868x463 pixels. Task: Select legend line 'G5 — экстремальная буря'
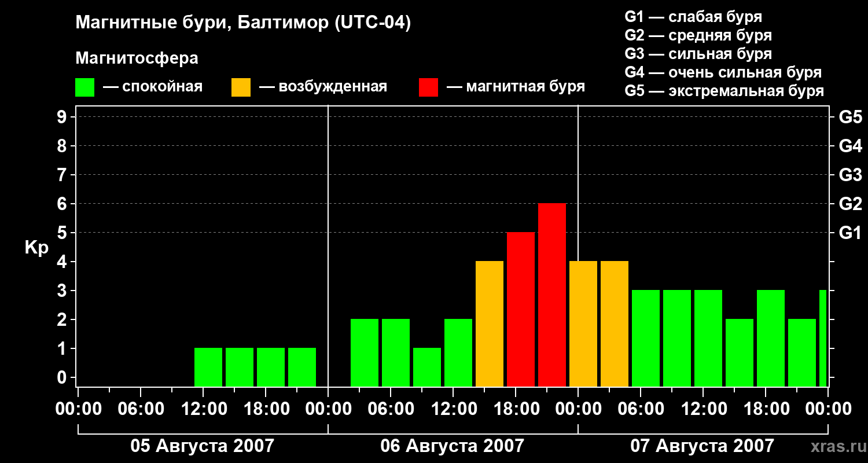point(724,91)
